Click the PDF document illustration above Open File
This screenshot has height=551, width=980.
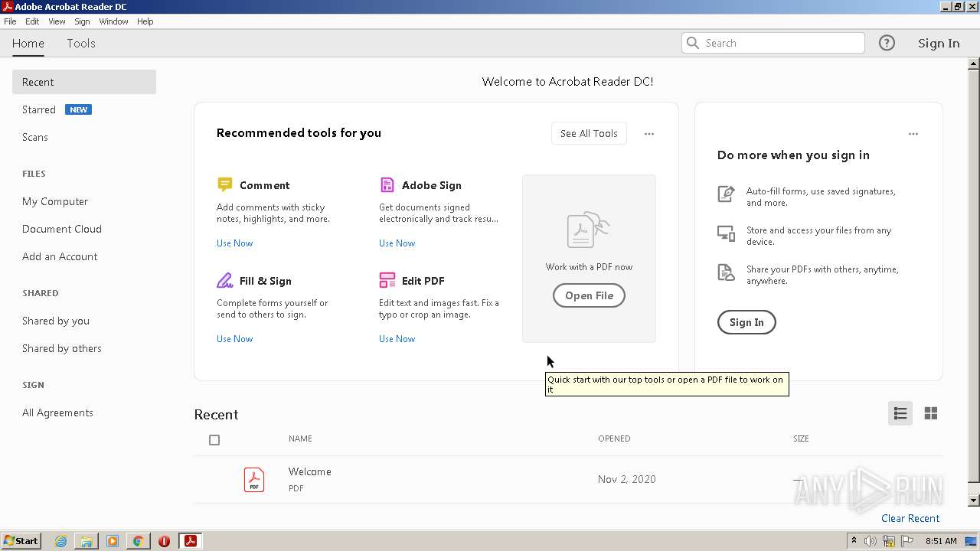588,230
